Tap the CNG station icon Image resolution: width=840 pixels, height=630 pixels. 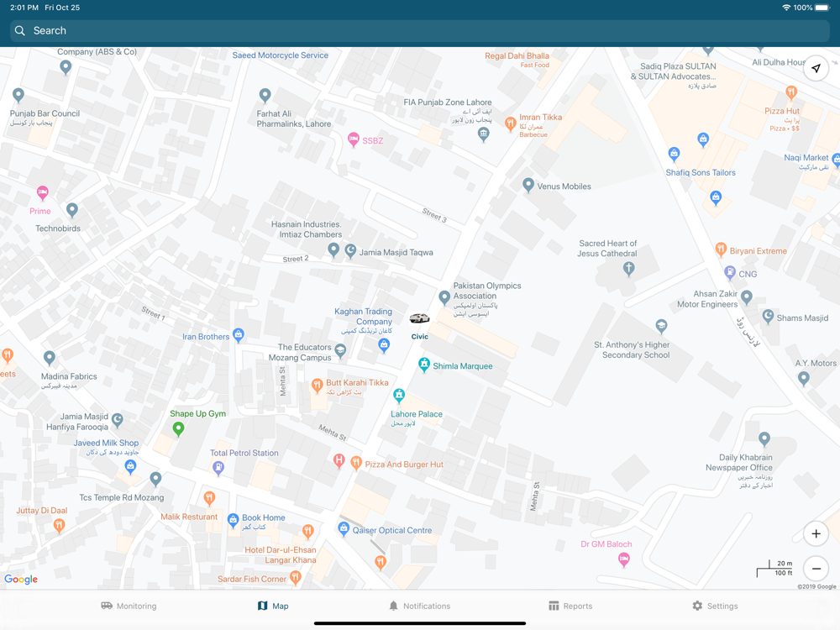(730, 273)
